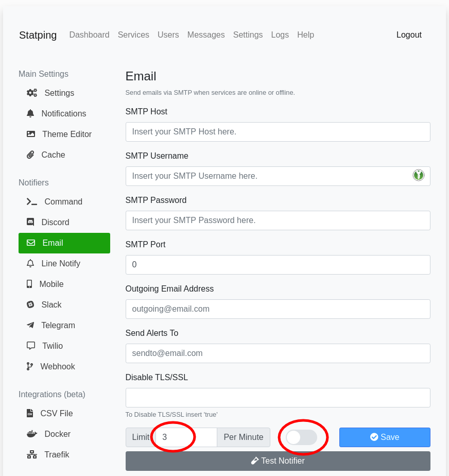Open the Help page

[305, 35]
